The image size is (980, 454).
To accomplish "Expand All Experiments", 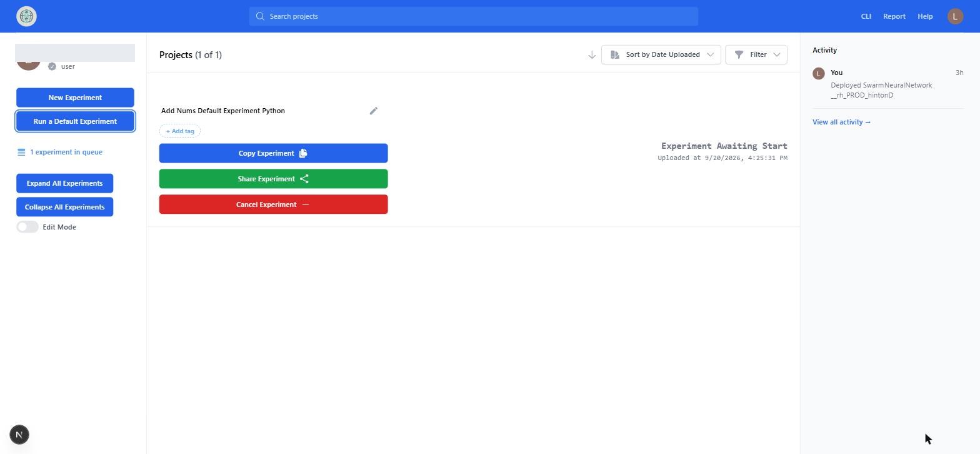I will [x=64, y=183].
